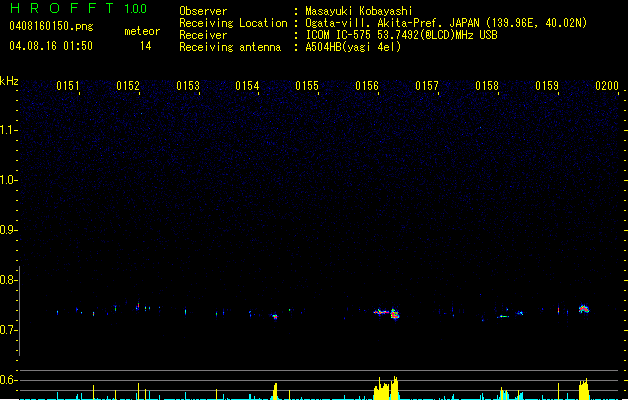Screen dimensions: 629x400
Task: Click the 0157 time marker
Action: click(427, 86)
